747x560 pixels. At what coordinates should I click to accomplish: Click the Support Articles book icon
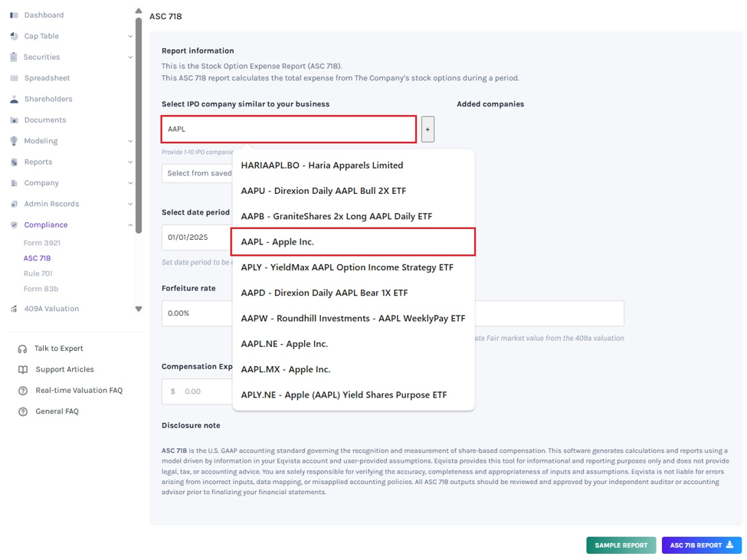22,369
